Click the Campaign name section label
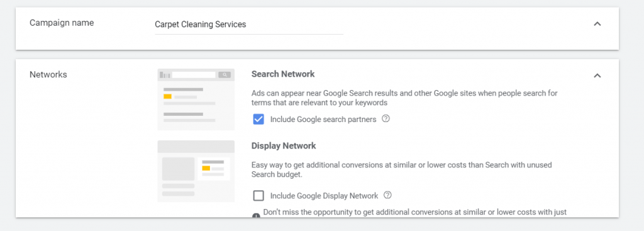The image size is (644, 231). coord(62,23)
